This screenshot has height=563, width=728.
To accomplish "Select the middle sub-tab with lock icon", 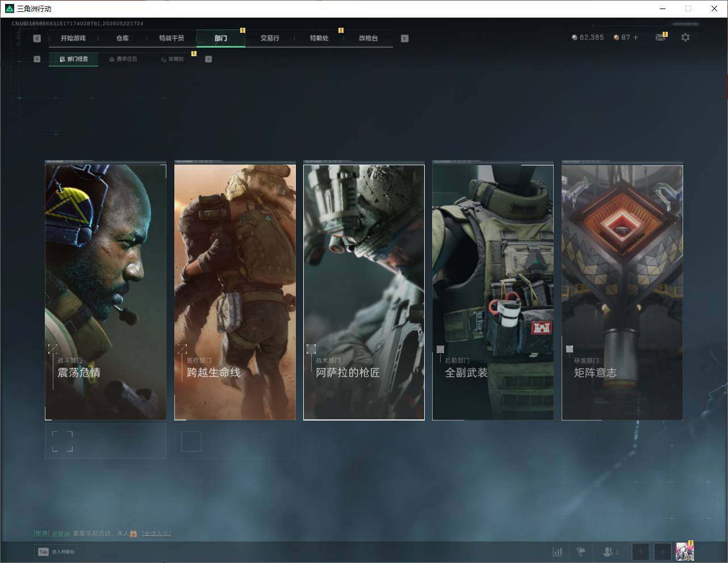I will click(x=123, y=59).
